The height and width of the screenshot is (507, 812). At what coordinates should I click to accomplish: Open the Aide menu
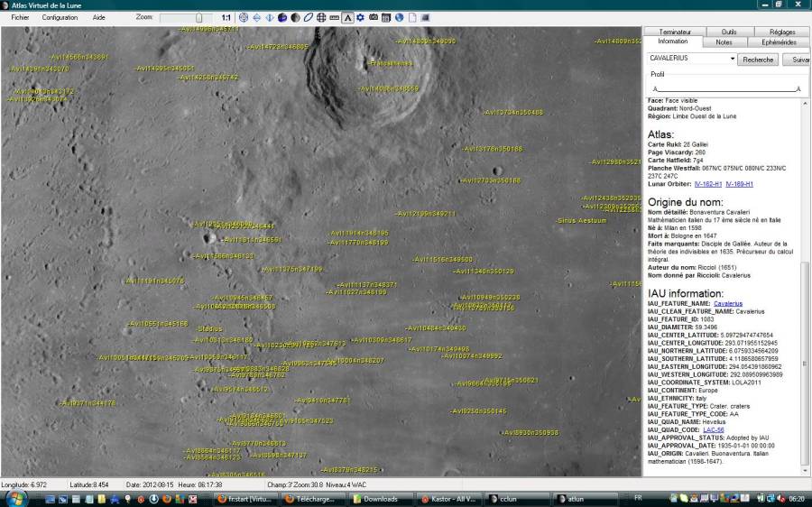[99, 18]
